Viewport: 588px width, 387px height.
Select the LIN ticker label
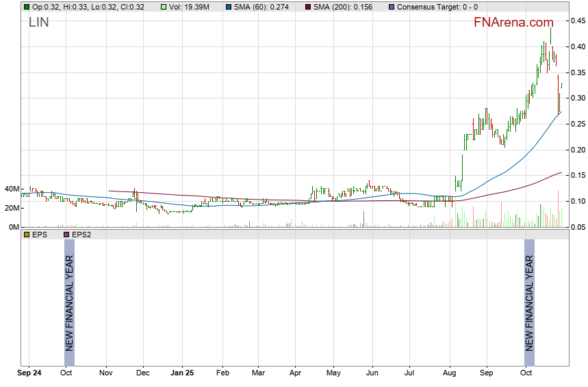click(38, 22)
